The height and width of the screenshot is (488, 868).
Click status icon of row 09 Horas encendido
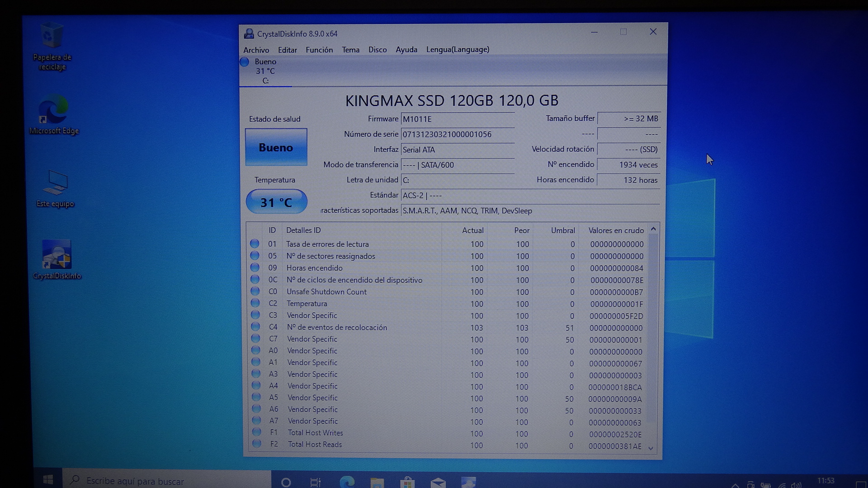pyautogui.click(x=255, y=267)
